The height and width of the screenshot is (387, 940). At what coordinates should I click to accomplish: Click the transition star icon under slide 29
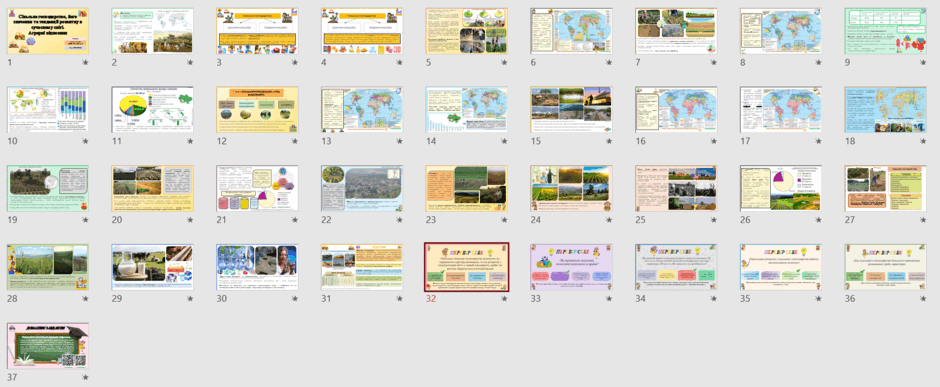click(190, 298)
